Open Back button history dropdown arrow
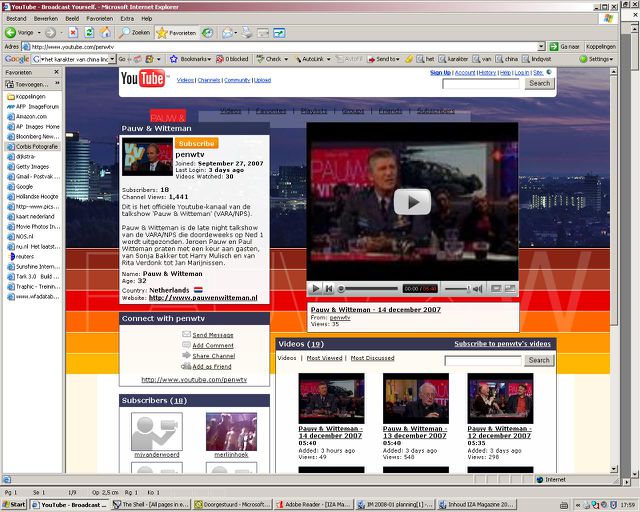 point(39,33)
